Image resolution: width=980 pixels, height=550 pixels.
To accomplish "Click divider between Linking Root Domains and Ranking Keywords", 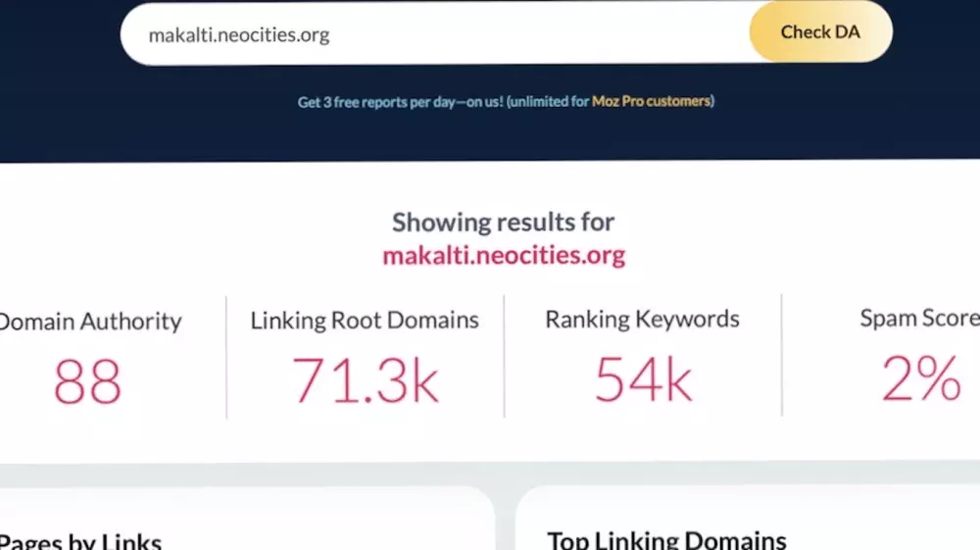I will 505,357.
